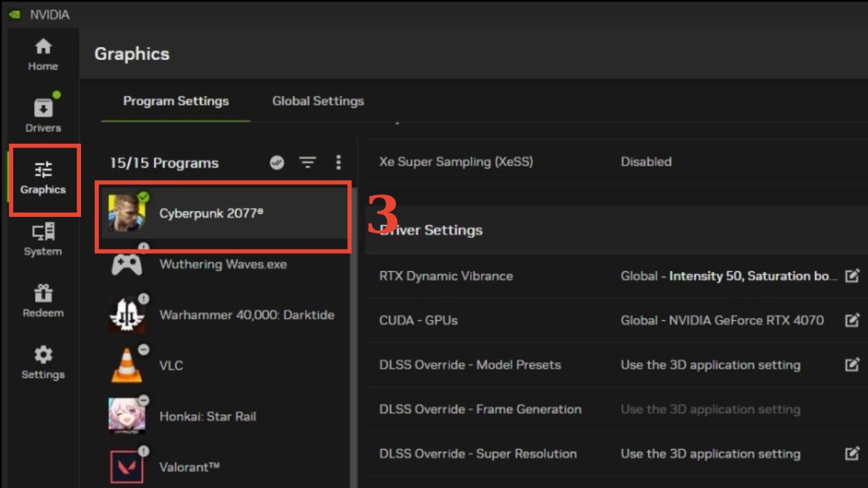Image resolution: width=868 pixels, height=488 pixels.
Task: Edit DLSS Override - Super Resolution
Action: [852, 453]
